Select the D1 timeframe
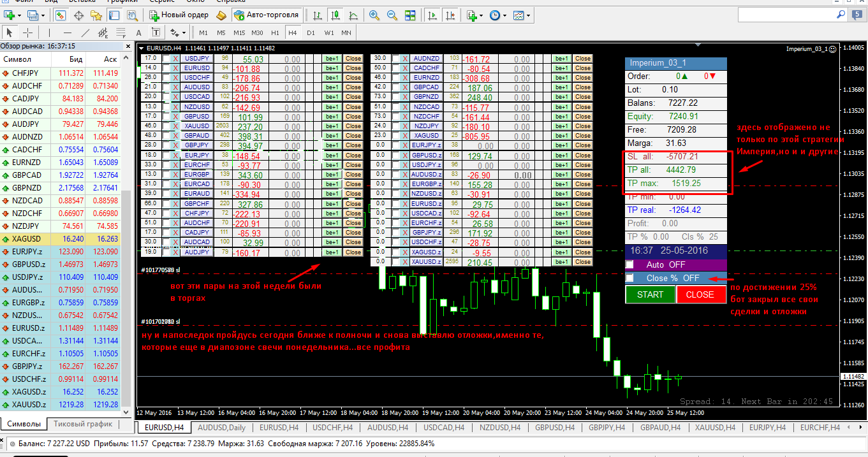The width and height of the screenshot is (868, 457). click(x=311, y=32)
